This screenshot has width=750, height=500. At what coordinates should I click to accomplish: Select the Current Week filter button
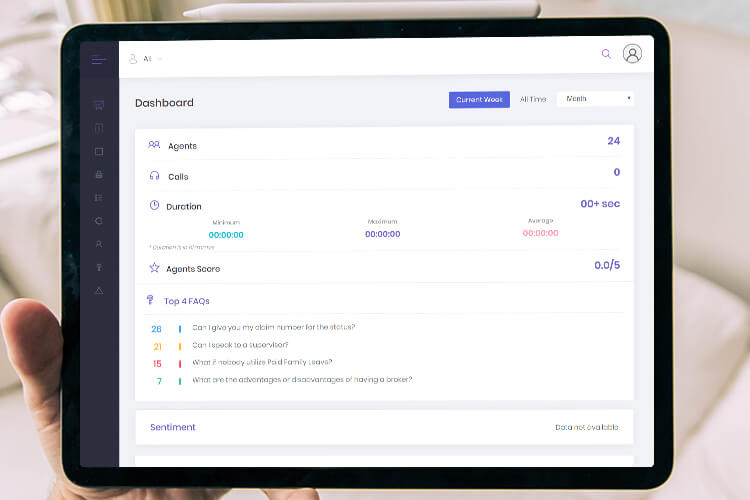479,100
